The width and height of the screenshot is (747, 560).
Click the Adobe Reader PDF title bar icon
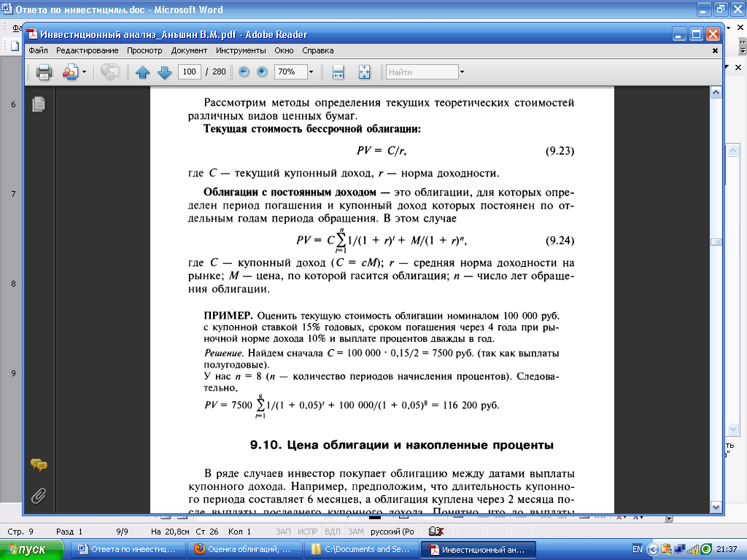click(32, 34)
